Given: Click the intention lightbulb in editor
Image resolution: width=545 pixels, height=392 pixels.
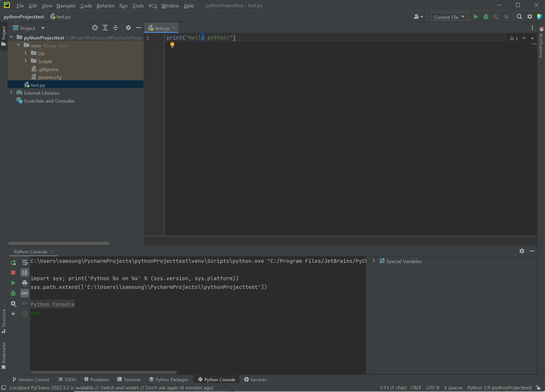Looking at the screenshot, I should coord(172,45).
